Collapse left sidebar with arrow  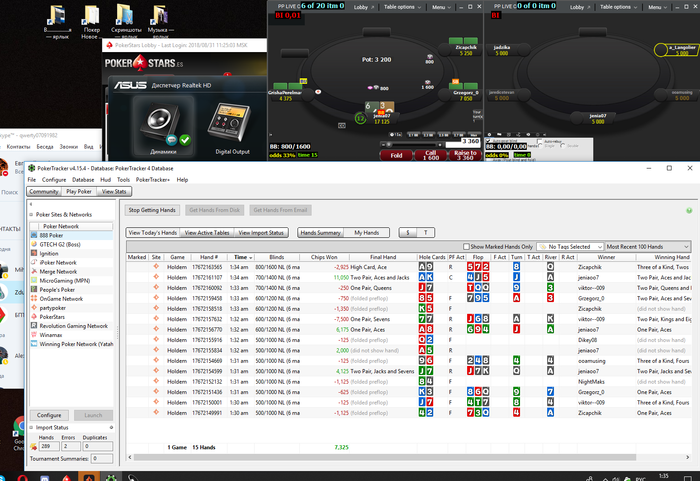31,204
